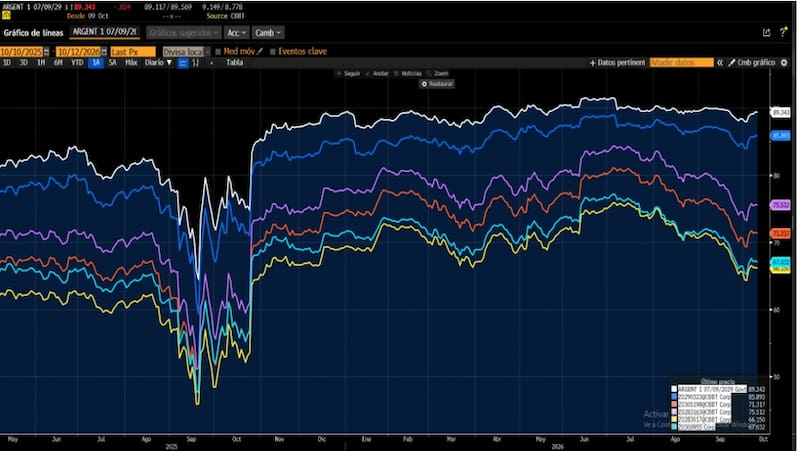Click blue legend swatch valued 85.893

(674, 396)
